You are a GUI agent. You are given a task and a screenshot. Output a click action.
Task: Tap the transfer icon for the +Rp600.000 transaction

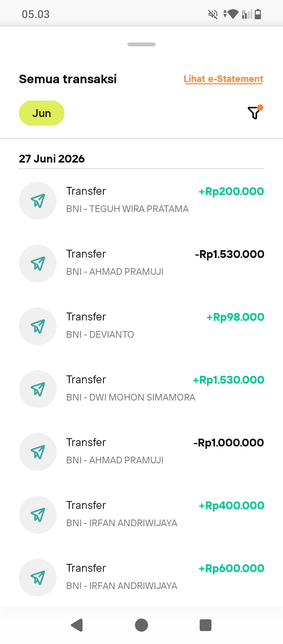click(38, 578)
